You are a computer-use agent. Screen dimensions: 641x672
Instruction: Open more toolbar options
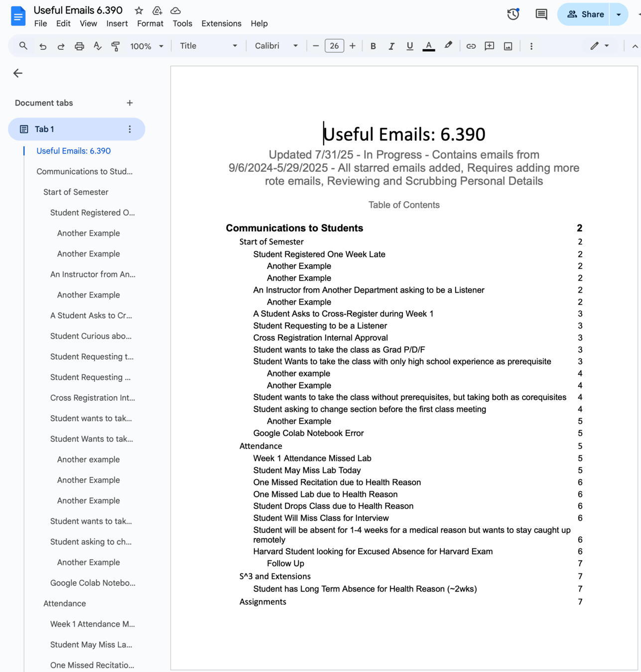tap(531, 46)
